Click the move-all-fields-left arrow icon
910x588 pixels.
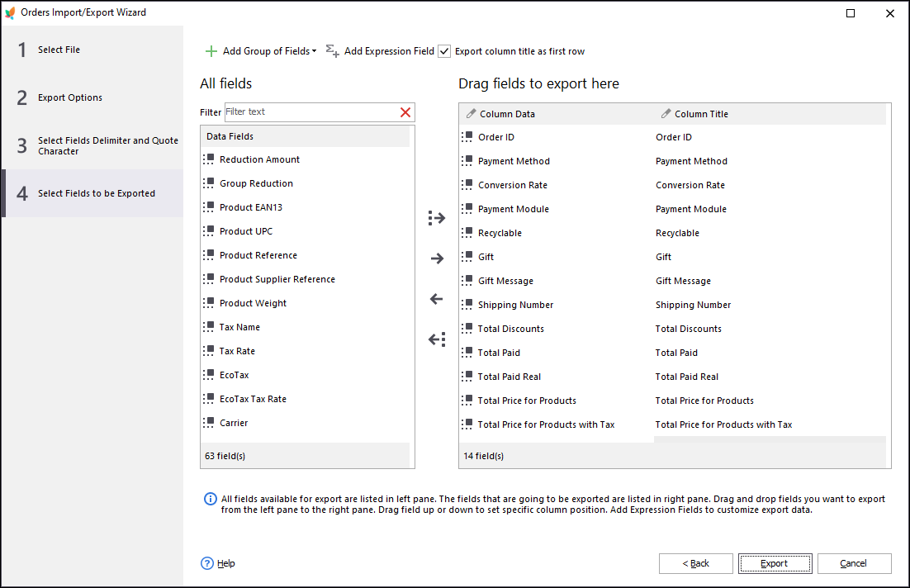click(437, 339)
